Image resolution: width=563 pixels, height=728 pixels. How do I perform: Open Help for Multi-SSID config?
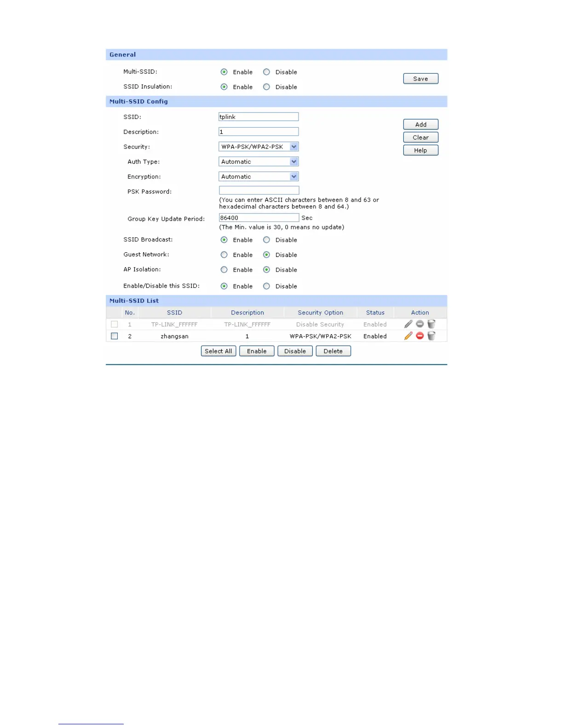point(420,150)
